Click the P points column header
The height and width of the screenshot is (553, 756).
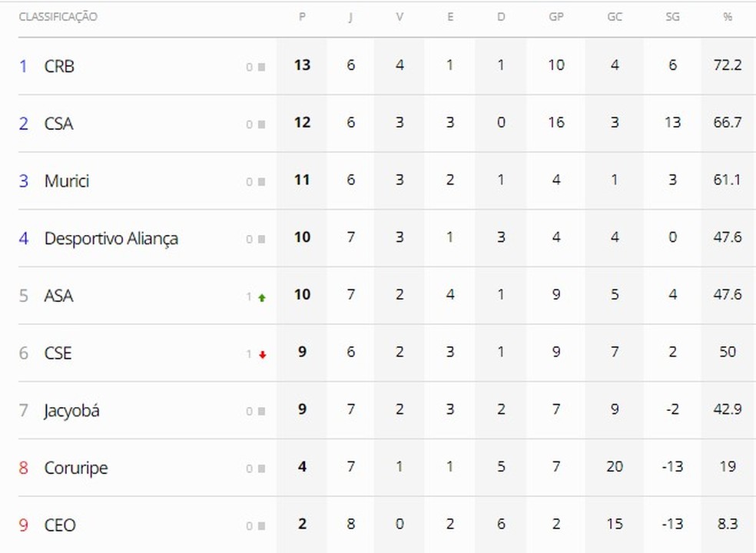tap(302, 17)
